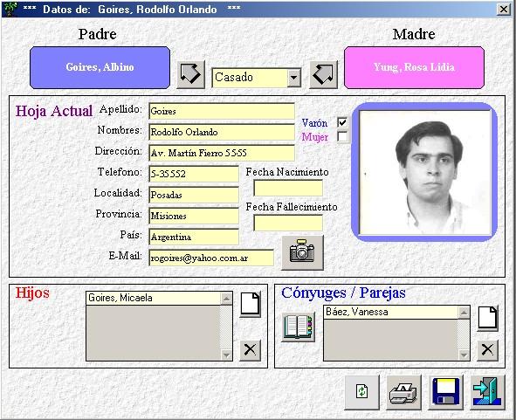Click down arrow of Cónyuges list scrollbar
This screenshot has width=516, height=420.
coord(464,355)
